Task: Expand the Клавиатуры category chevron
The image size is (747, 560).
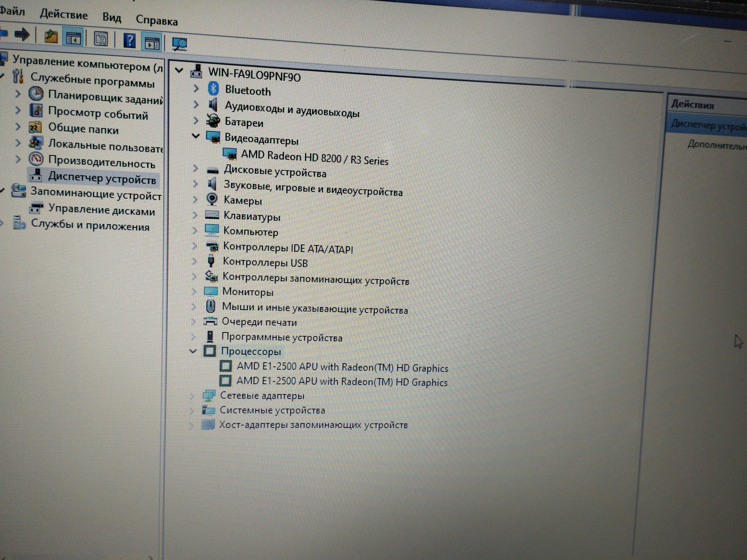Action: (x=195, y=215)
